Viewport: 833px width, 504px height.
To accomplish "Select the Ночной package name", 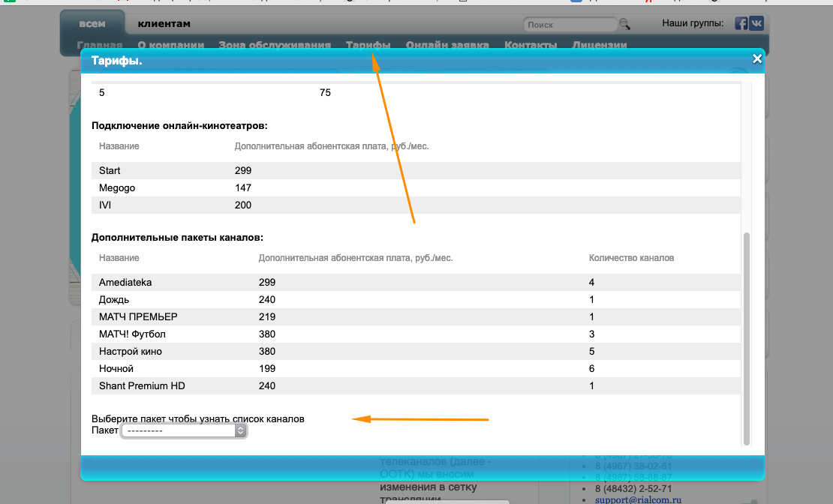I will pos(116,368).
